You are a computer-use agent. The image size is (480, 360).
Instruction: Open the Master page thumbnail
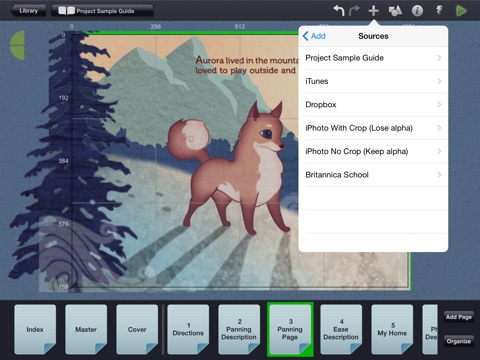click(86, 329)
